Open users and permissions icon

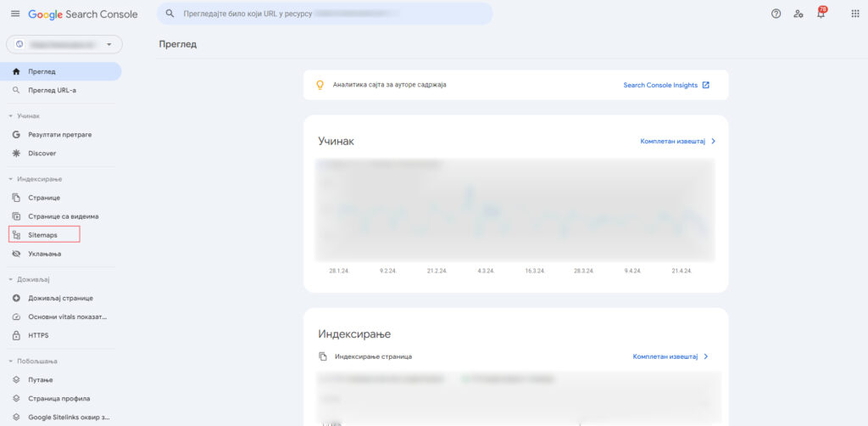click(798, 14)
